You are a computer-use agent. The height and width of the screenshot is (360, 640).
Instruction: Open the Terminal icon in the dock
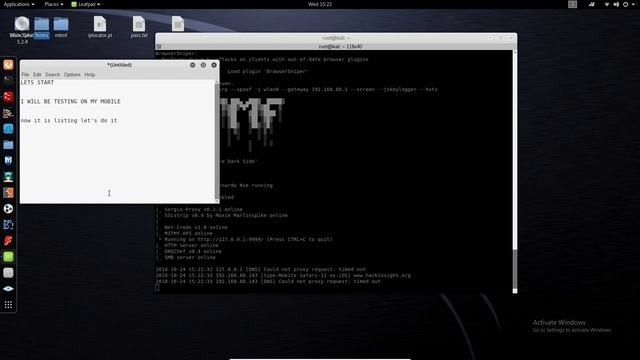coord(8,80)
